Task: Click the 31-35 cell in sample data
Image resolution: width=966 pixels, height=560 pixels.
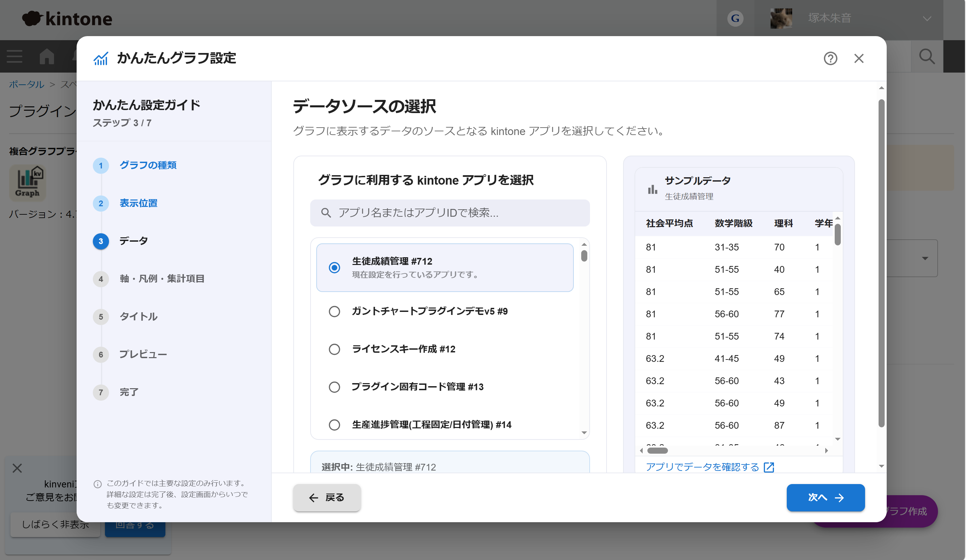Action: 726,247
